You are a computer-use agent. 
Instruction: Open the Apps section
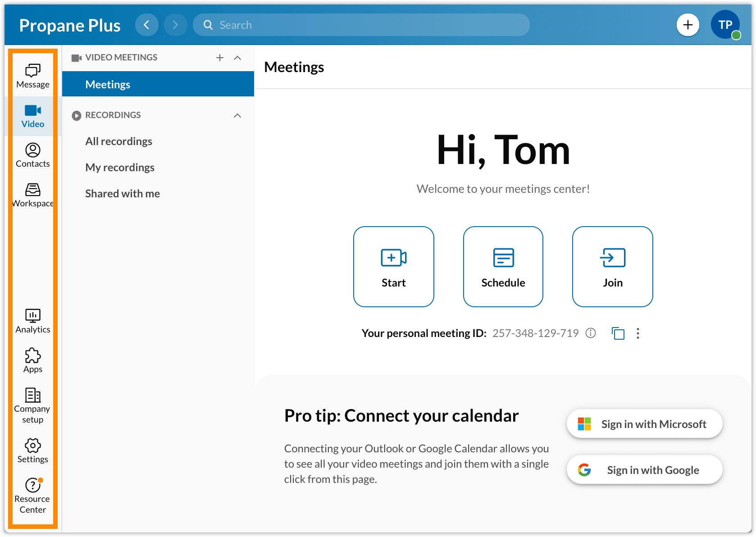coord(32,360)
